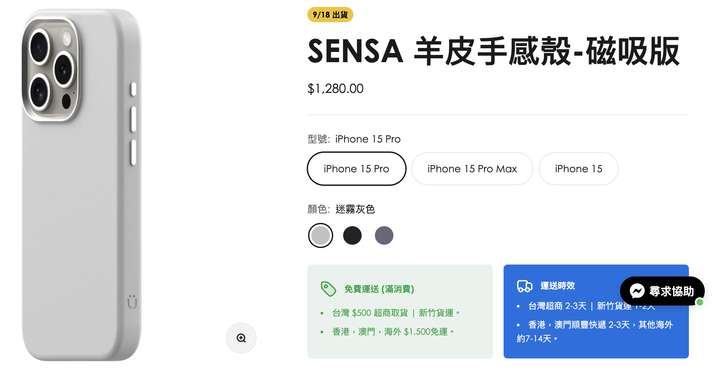This screenshot has height=375, width=720.
Task: Click the green price tag icon
Action: [328, 288]
